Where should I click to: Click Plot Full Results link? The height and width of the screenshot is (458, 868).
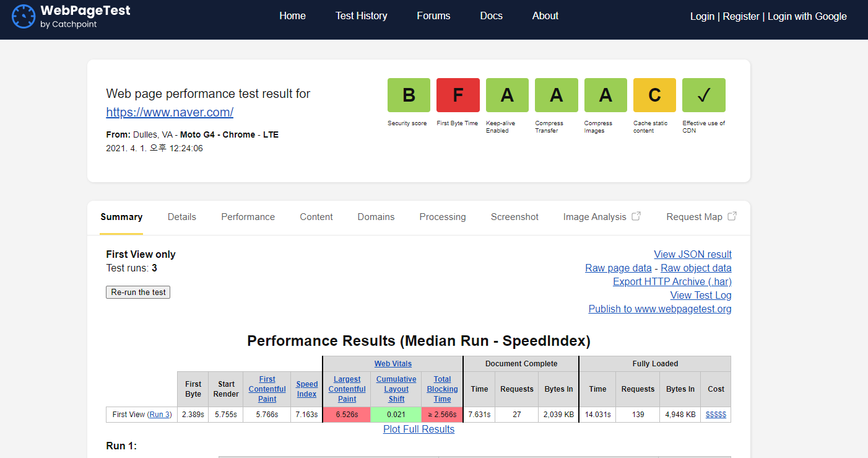(419, 429)
